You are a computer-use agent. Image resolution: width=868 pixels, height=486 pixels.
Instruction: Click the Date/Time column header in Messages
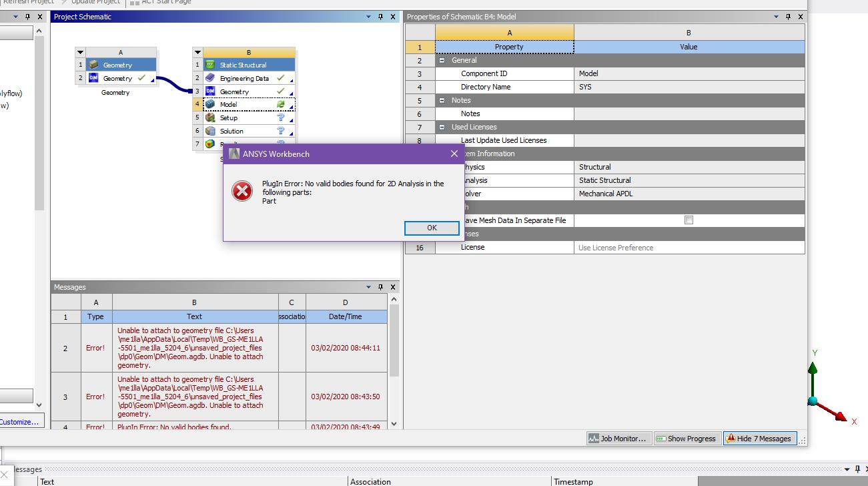[x=346, y=316]
